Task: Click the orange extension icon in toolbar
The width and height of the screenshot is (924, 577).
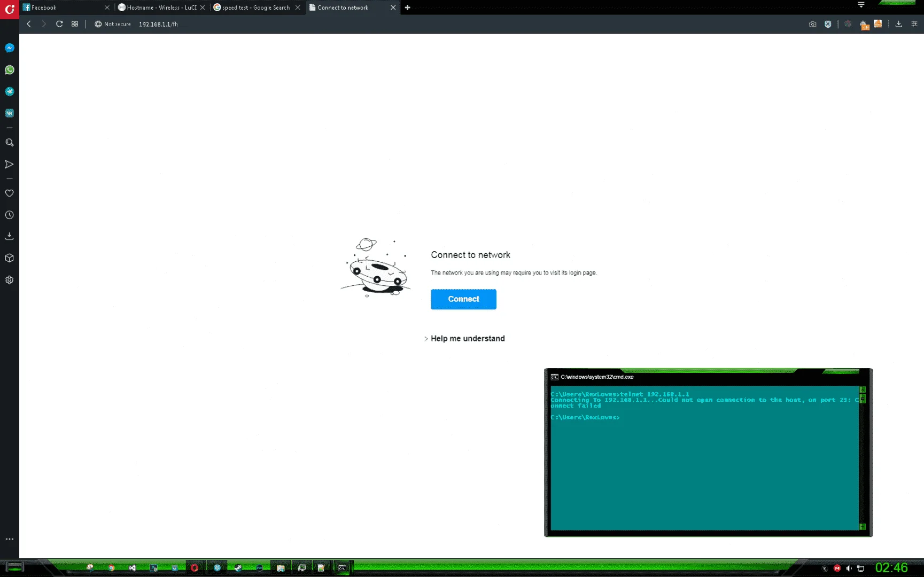Action: (x=878, y=24)
